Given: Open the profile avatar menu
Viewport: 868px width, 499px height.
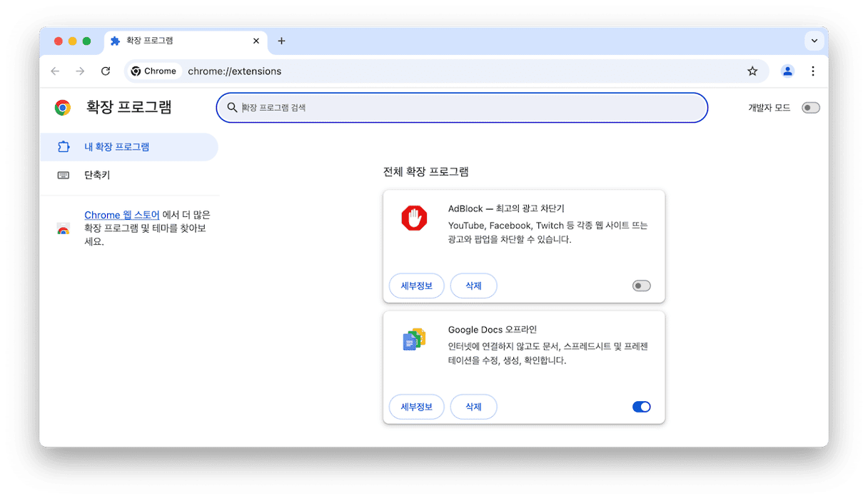Looking at the screenshot, I should [787, 71].
